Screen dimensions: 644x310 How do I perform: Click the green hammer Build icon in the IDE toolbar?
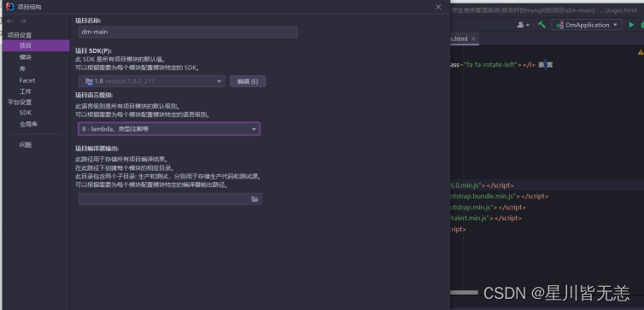point(542,25)
